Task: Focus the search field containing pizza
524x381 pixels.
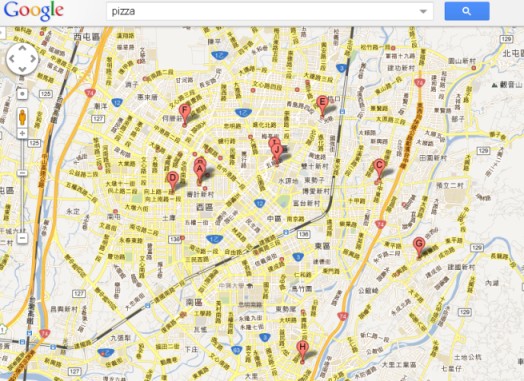Action: coord(269,11)
